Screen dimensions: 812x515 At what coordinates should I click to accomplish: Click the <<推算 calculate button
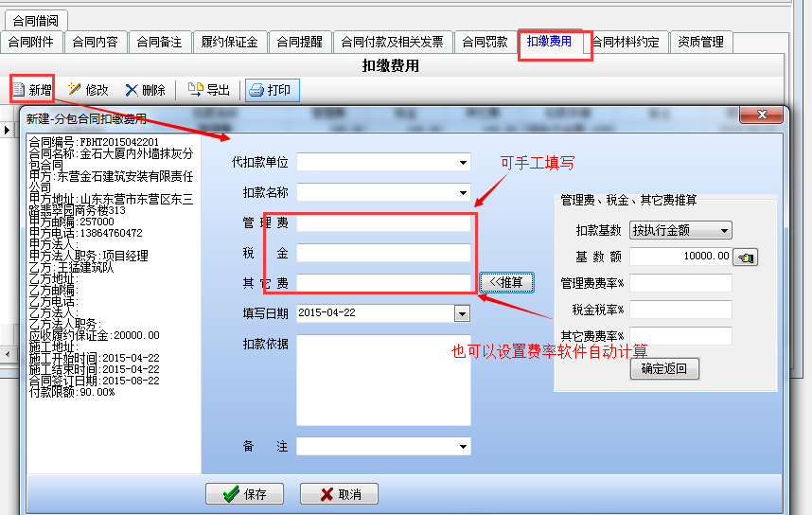[x=507, y=283]
